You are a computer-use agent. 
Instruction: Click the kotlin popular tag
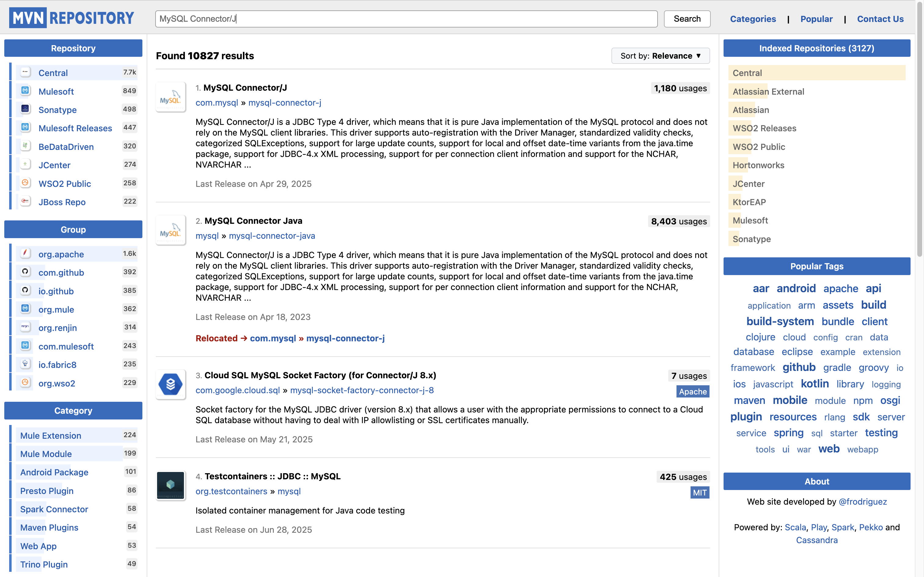pyautogui.click(x=814, y=384)
